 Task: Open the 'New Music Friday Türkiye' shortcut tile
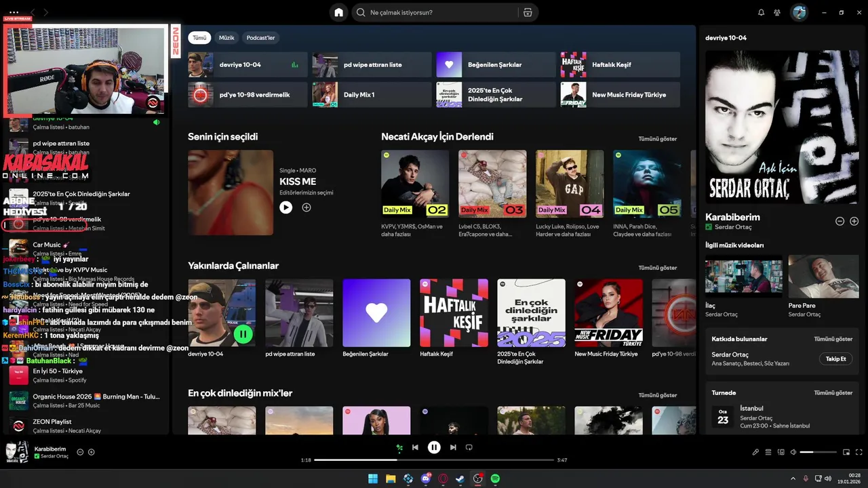pyautogui.click(x=620, y=95)
